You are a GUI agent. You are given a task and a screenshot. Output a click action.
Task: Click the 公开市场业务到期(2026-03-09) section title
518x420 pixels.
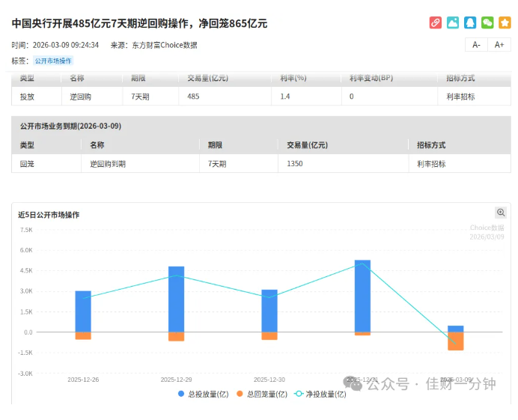(70, 126)
